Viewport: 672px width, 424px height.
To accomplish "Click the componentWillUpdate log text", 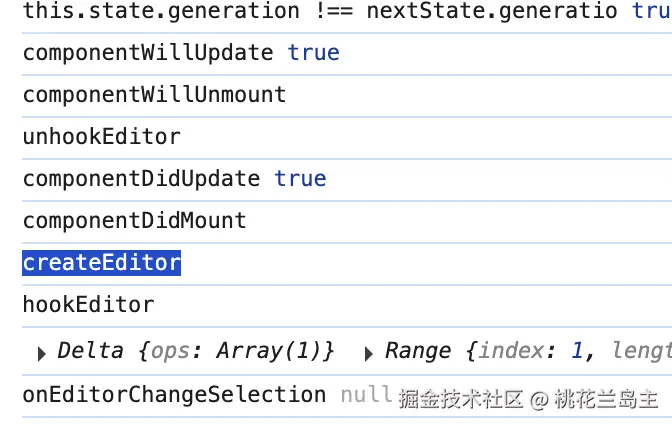I will 148,53.
